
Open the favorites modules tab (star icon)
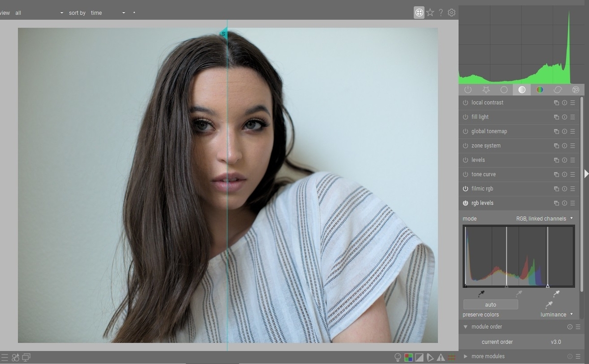(486, 90)
